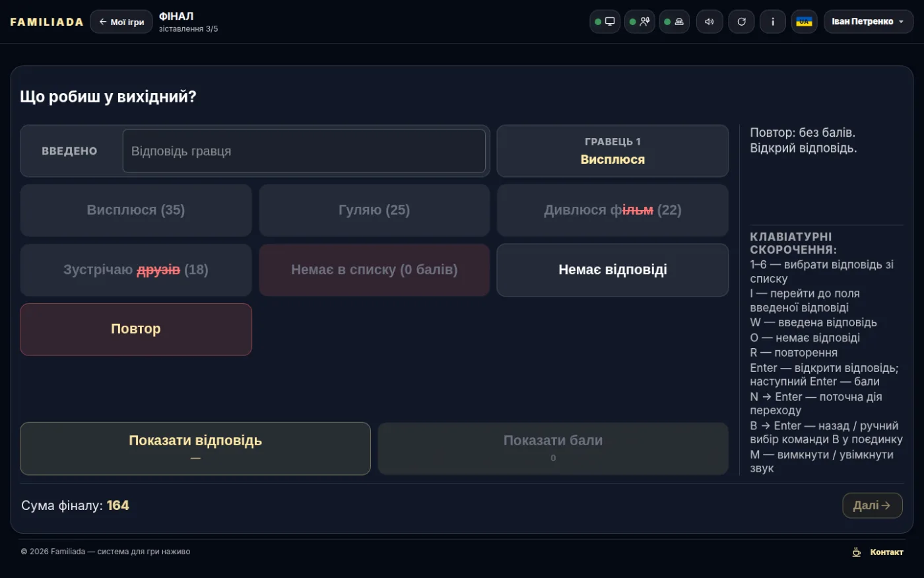Focus the Відповідь гравця input field

pos(304,151)
